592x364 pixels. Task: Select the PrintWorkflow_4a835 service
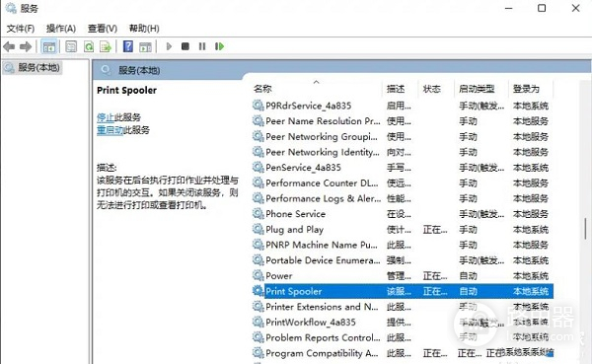[403, 323]
